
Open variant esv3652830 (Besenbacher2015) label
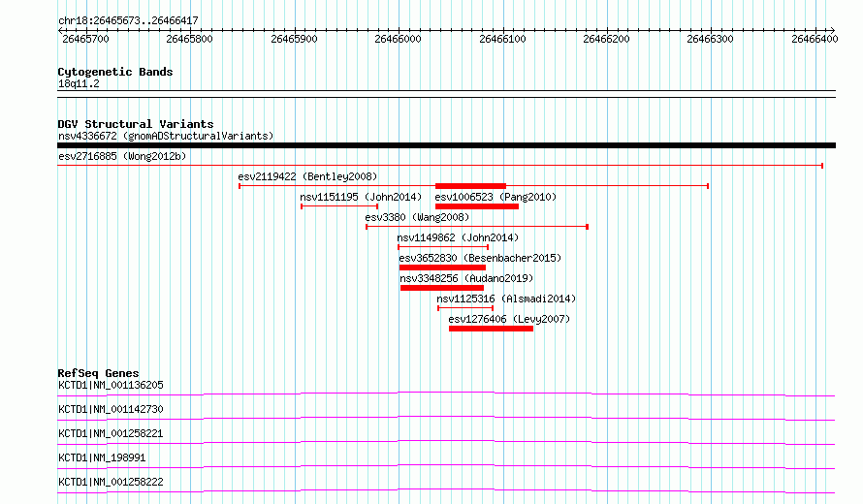pos(480,258)
